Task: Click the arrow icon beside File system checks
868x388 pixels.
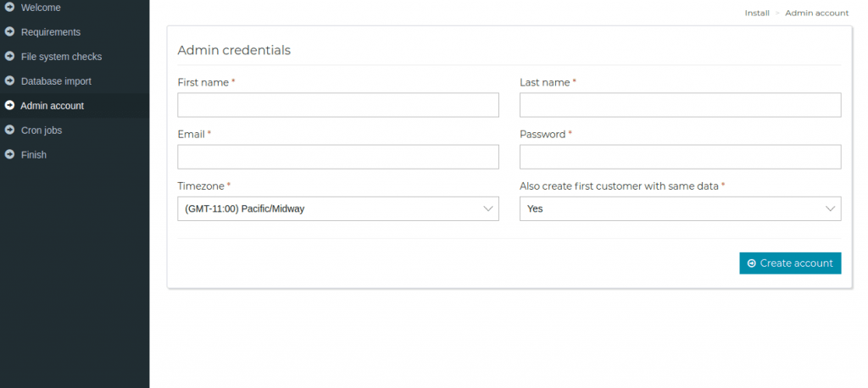Action: 9,57
